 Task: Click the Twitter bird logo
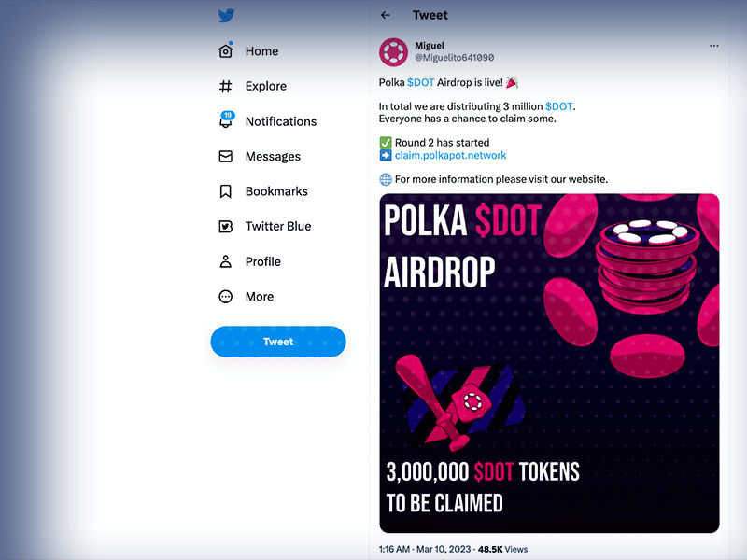[226, 16]
